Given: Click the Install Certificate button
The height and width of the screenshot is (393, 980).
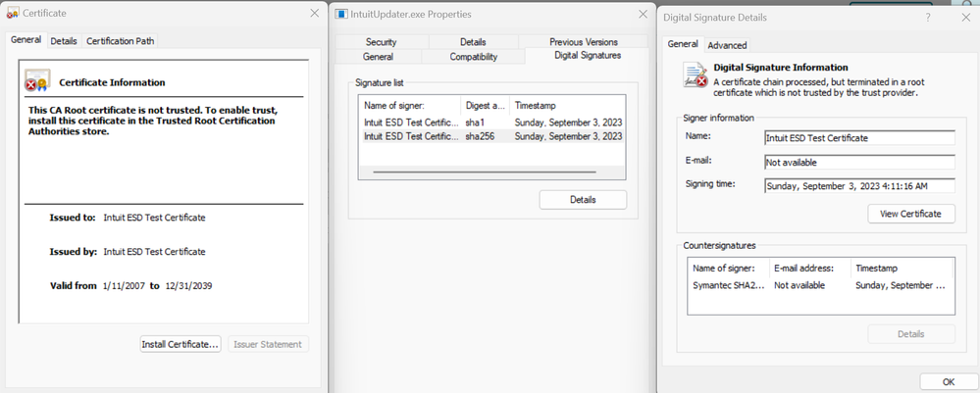Looking at the screenshot, I should (180, 344).
